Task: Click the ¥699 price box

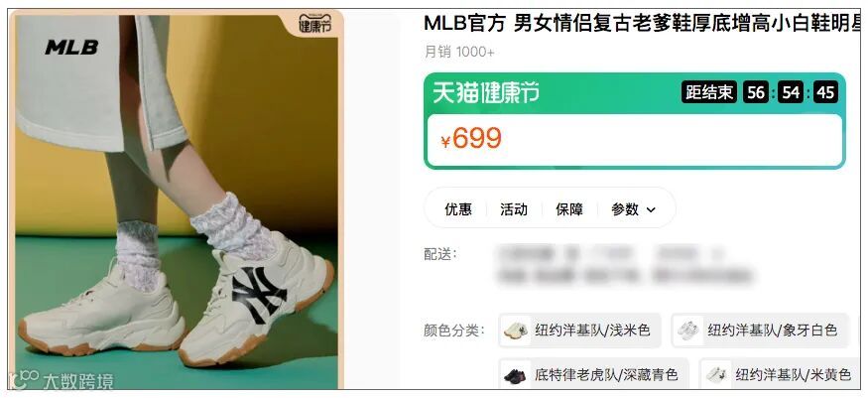Action: tap(635, 140)
